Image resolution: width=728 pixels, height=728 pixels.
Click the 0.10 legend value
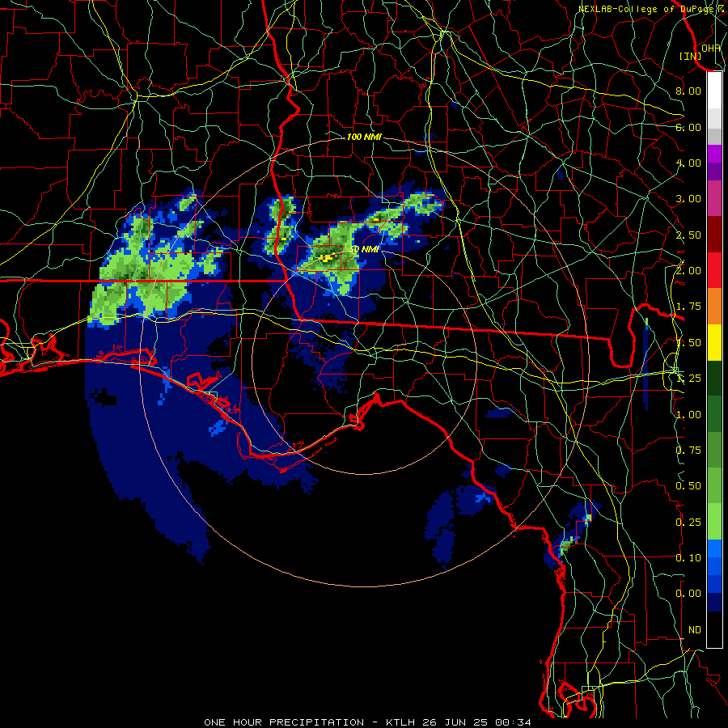(x=688, y=558)
